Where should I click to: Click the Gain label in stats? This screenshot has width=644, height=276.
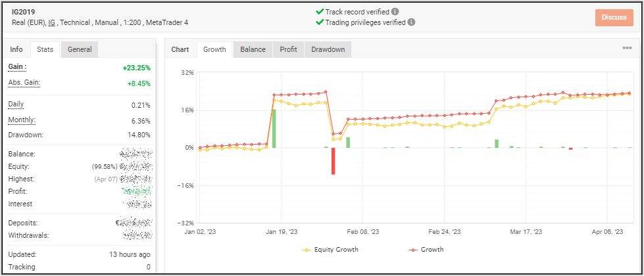click(x=17, y=67)
